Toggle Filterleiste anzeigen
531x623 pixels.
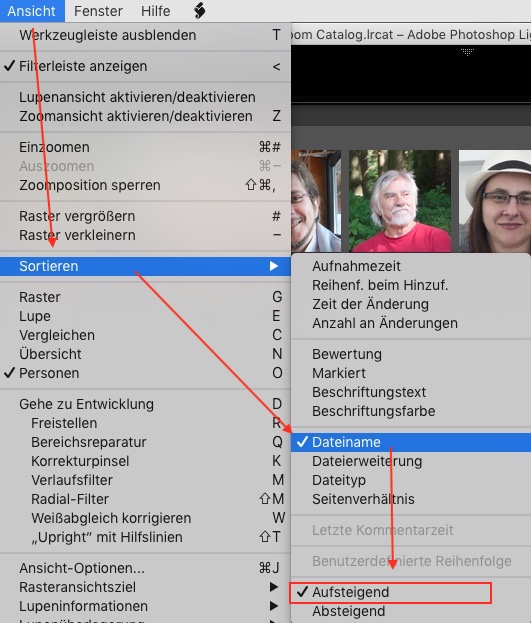tap(145, 66)
